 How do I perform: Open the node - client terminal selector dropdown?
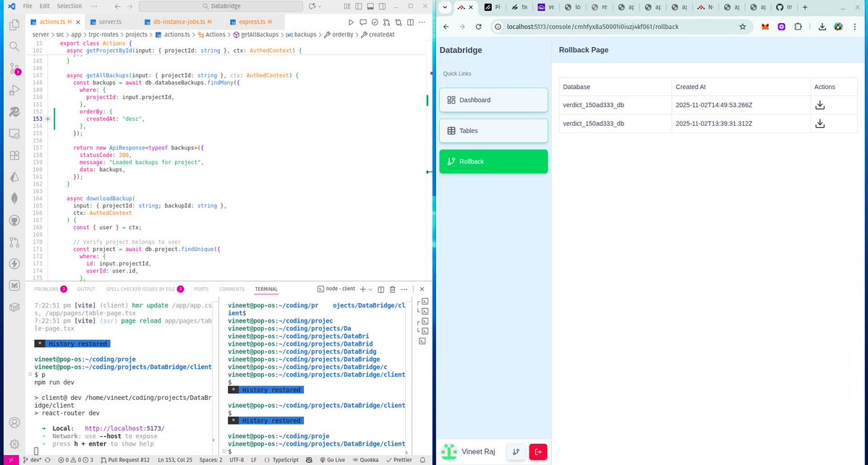(x=336, y=289)
